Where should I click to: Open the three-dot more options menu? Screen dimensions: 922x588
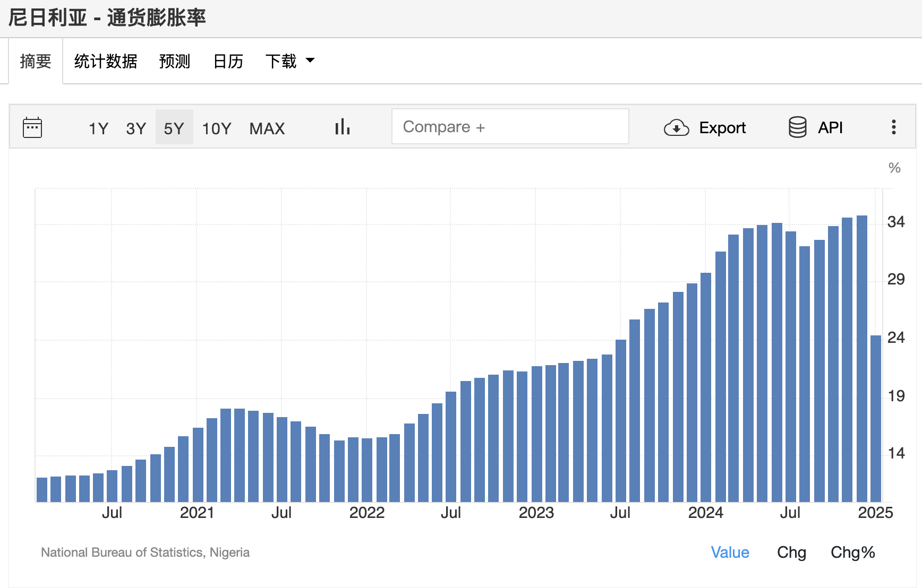tap(894, 127)
